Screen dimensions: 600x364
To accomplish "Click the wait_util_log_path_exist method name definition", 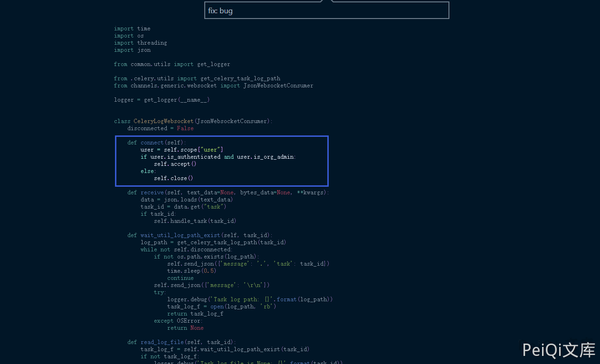I will pyautogui.click(x=180, y=235).
